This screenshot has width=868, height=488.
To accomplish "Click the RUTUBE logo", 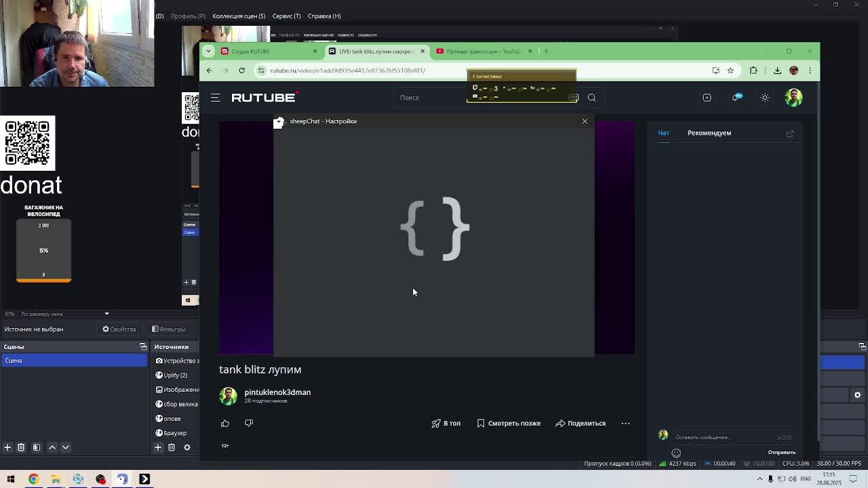I will [265, 98].
